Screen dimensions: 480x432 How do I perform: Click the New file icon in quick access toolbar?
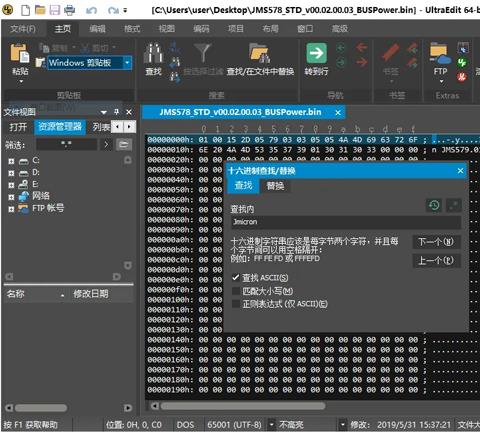pos(25,10)
